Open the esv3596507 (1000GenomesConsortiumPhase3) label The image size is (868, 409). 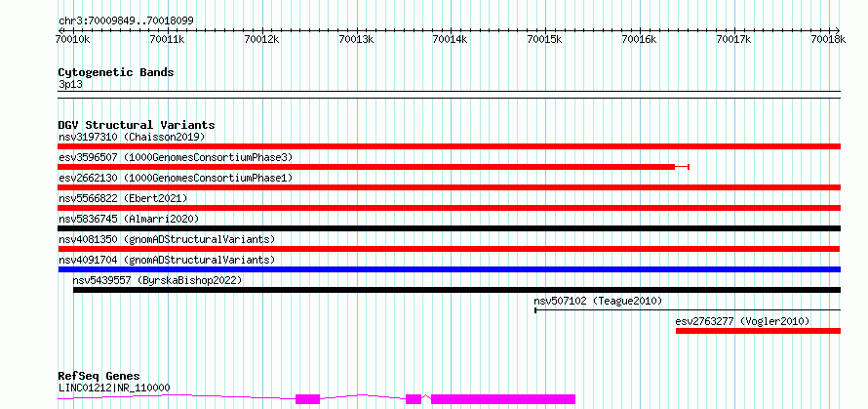coord(176,157)
